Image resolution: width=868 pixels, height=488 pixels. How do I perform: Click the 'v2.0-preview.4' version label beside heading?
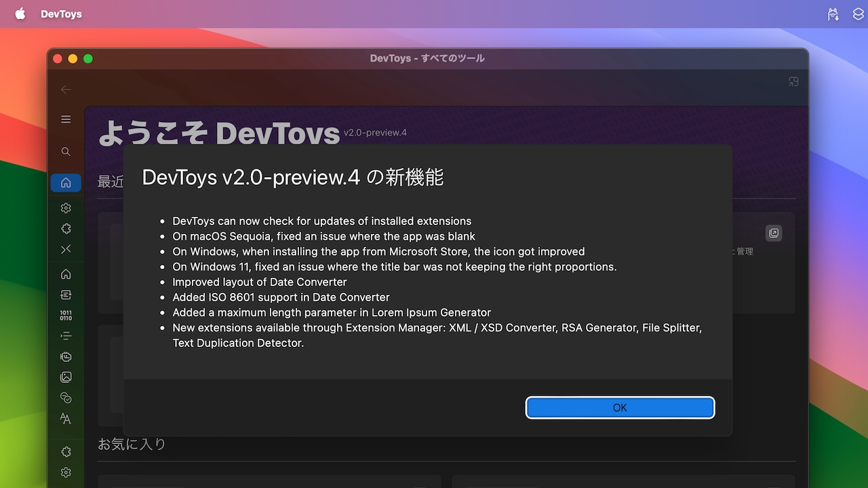tap(375, 133)
